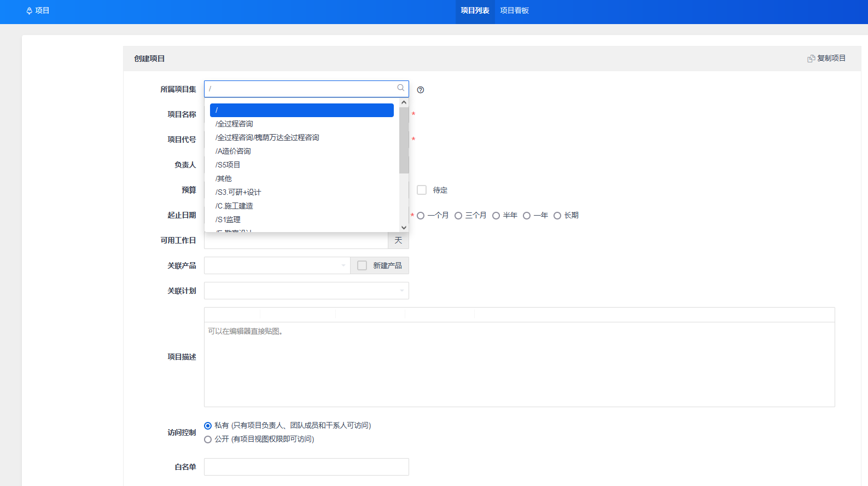The width and height of the screenshot is (868, 486).
Task: Select the 长期 duration radio button
Action: (x=557, y=216)
